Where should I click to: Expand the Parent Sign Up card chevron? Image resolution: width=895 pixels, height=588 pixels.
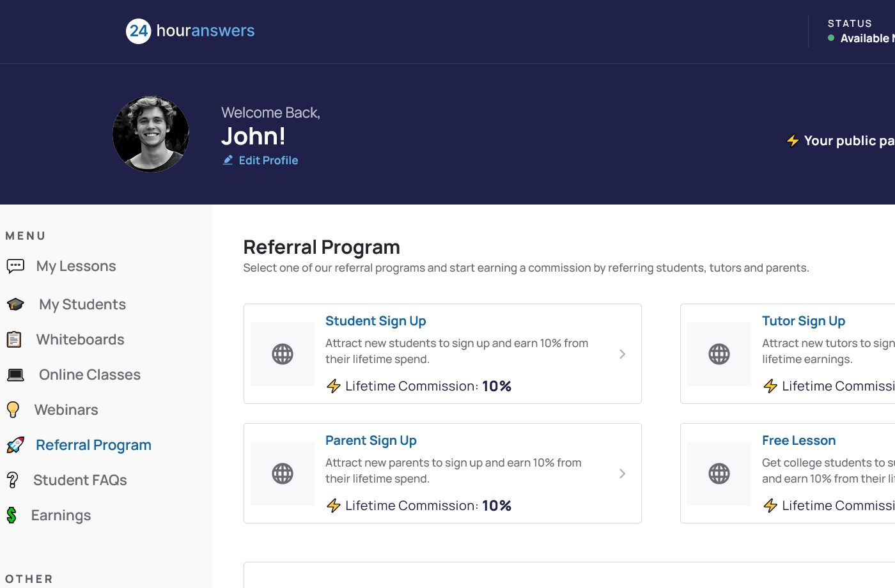[622, 474]
